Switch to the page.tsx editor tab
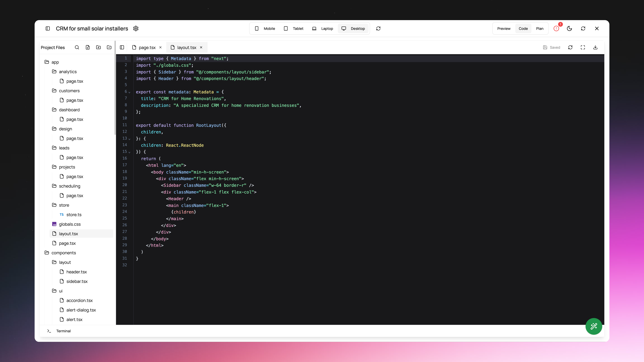This screenshot has width=644, height=362. click(147, 47)
